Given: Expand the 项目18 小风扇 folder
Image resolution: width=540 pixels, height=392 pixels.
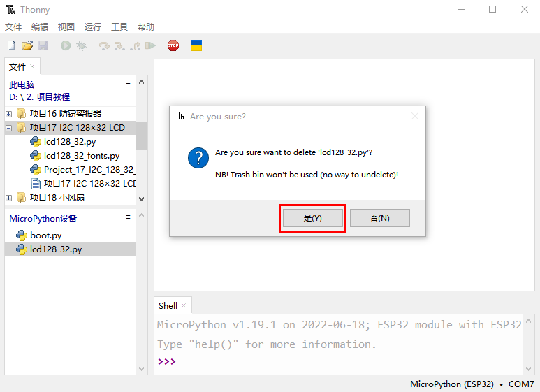Looking at the screenshot, I should (8, 198).
